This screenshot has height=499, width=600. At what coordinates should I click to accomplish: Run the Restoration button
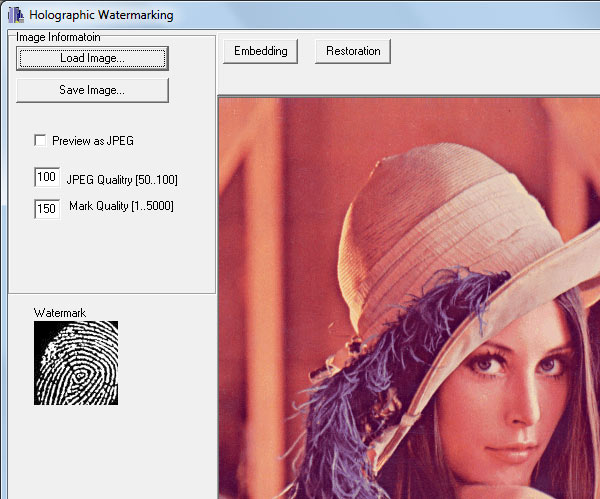(x=353, y=51)
